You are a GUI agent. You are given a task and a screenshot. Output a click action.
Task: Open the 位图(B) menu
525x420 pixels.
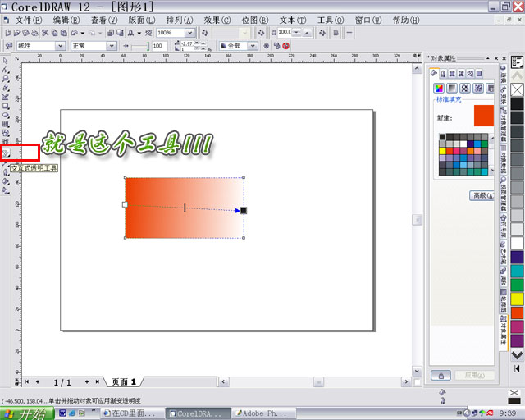pos(255,20)
